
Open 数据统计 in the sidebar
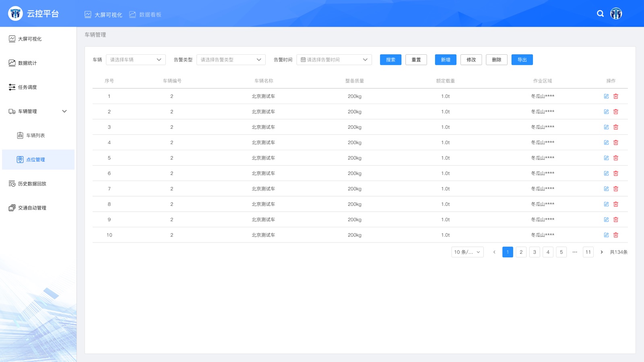pos(38,63)
